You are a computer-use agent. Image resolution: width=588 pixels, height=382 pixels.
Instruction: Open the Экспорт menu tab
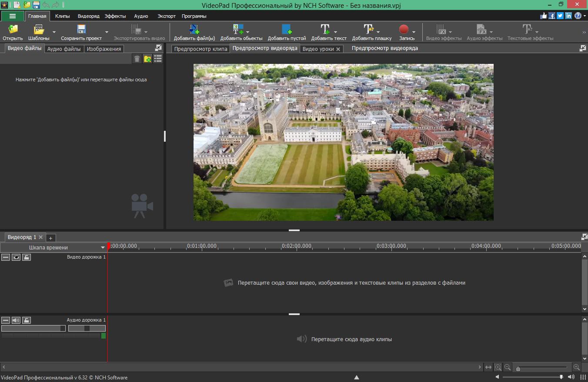167,16
